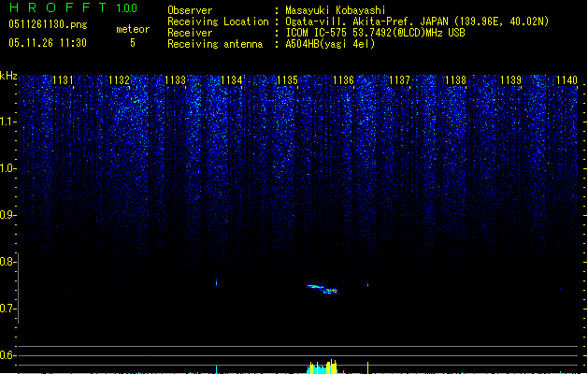Click the 'Receiving Location' label

[x=218, y=22]
